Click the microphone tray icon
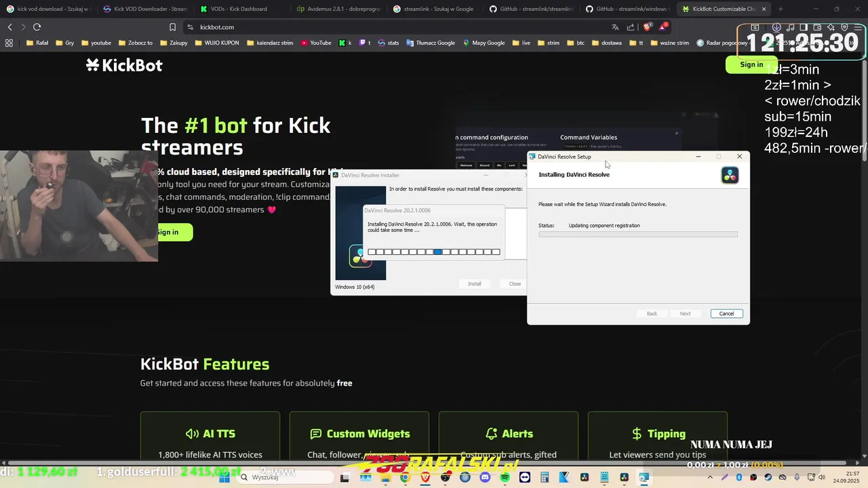The height and width of the screenshot is (488, 868). point(796,478)
